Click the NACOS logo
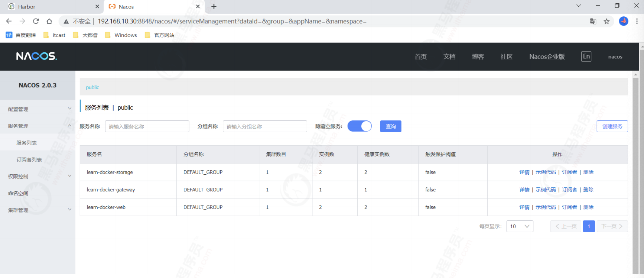 pyautogui.click(x=36, y=56)
